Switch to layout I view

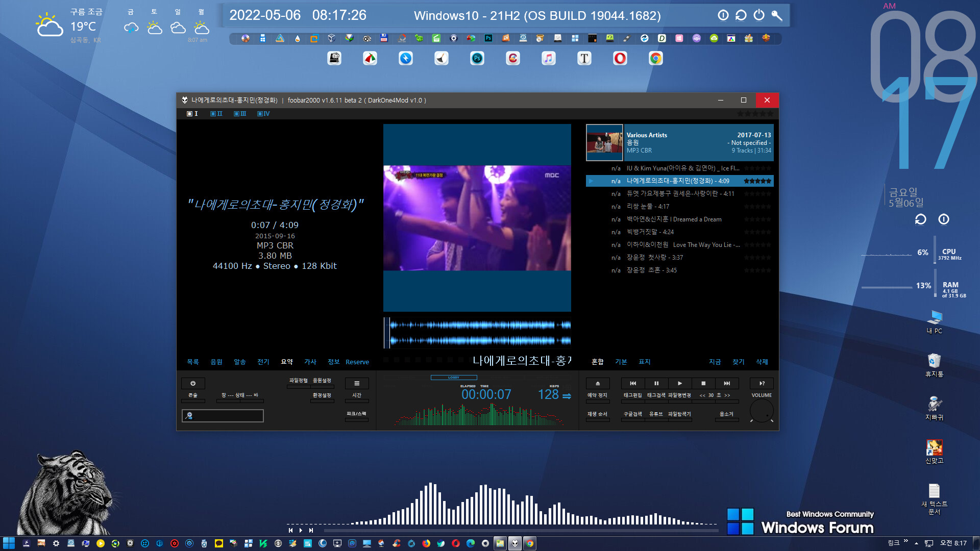(x=192, y=114)
